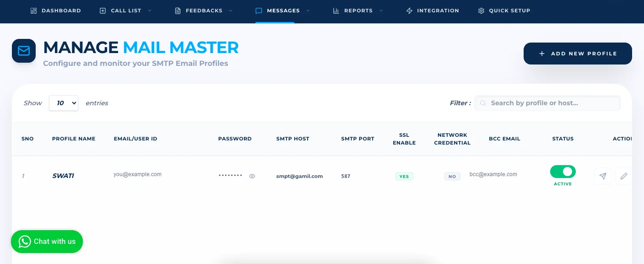Open the Show entries count dropdown
The height and width of the screenshot is (264, 644).
pos(64,103)
